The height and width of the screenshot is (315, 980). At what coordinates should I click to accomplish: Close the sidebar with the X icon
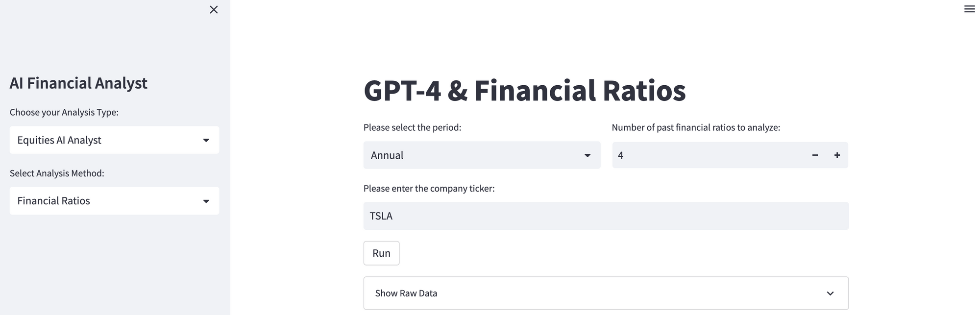[x=214, y=10]
